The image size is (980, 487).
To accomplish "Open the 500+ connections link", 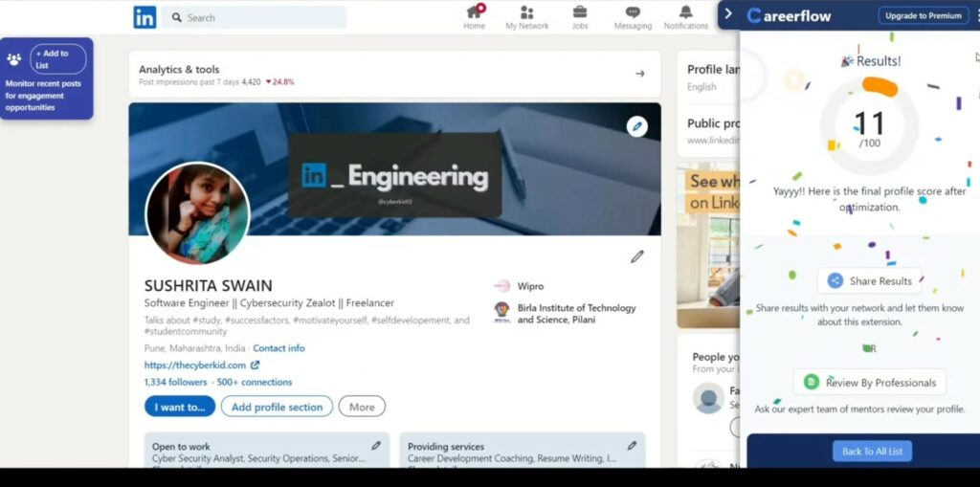I will pos(255,382).
